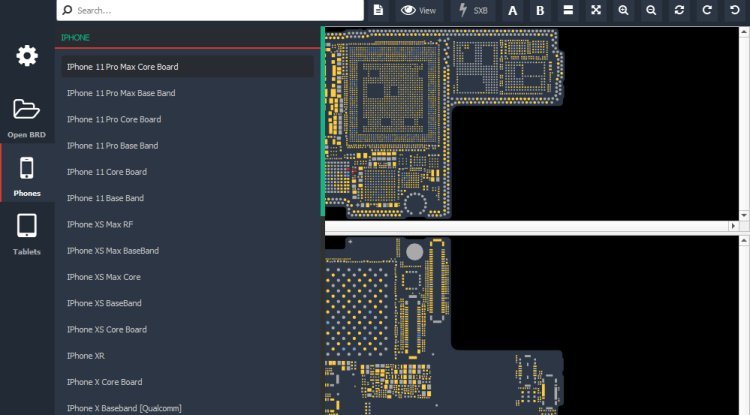Screen dimensions: 750x415
Task: Click the magnifier icon in search box
Action: pos(67,10)
